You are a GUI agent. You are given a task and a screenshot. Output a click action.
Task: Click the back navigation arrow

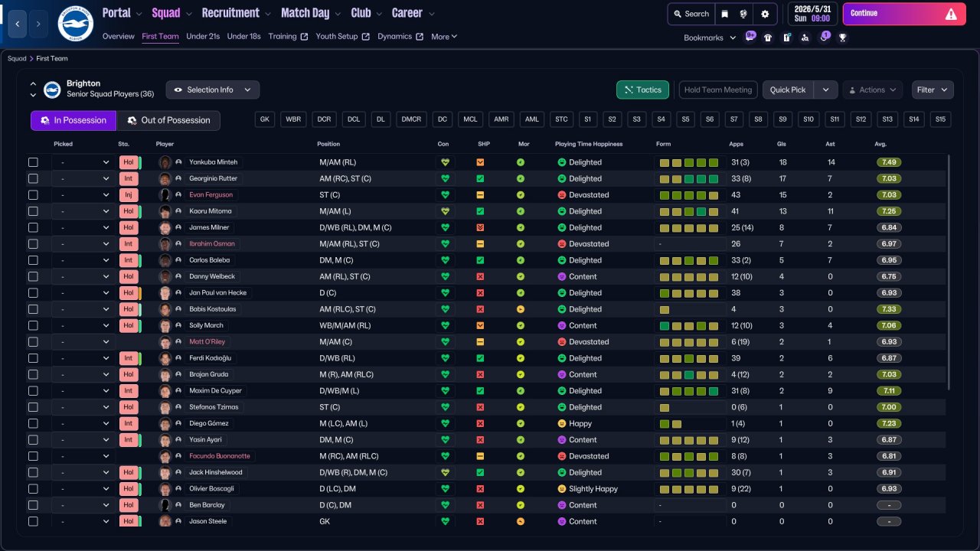pos(18,24)
